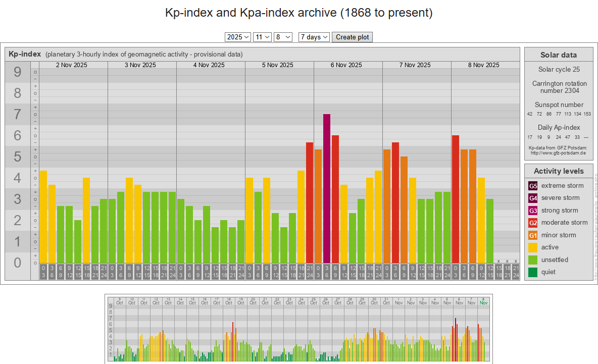Click the '6 Nov 2025' column header
The height and width of the screenshot is (364, 598).
(346, 65)
